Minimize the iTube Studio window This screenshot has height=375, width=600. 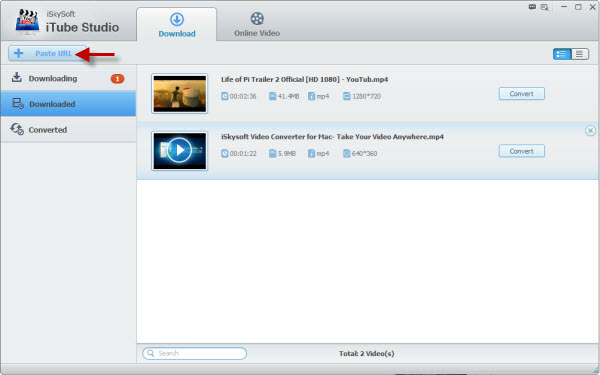pyautogui.click(x=564, y=7)
